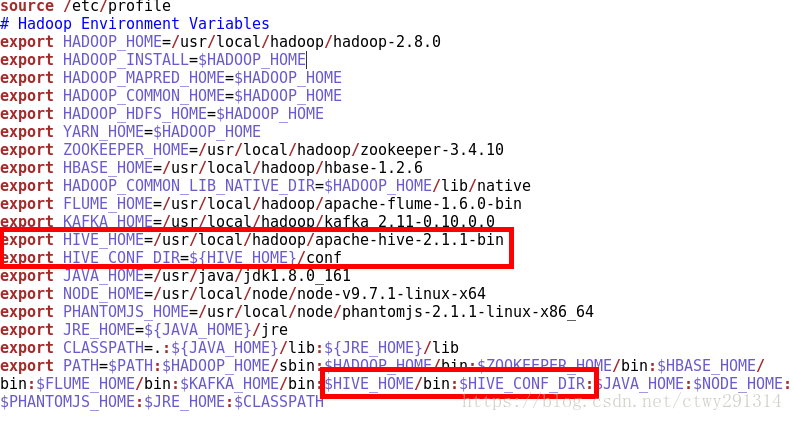Click the HBASE_HOME hbase-1.2.6 line

[211, 168]
